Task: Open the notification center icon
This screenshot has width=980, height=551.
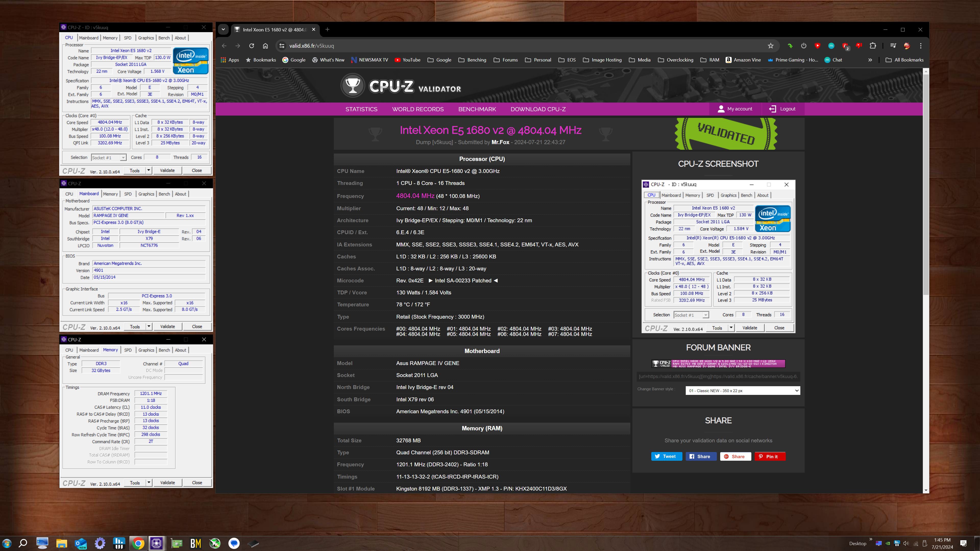Action: pyautogui.click(x=963, y=543)
